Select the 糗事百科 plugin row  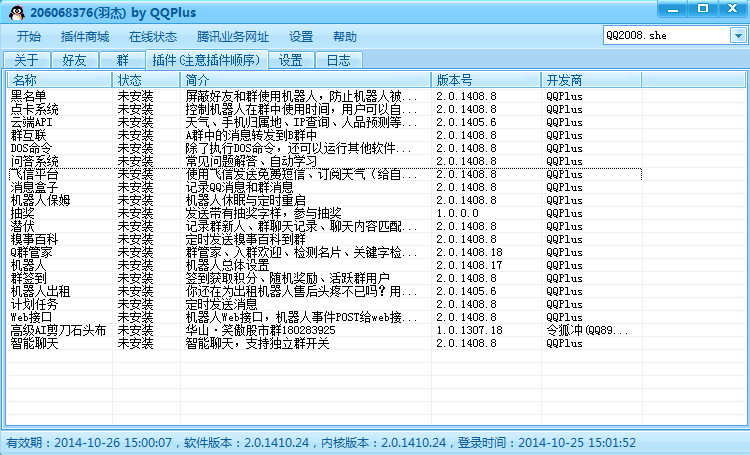325,239
